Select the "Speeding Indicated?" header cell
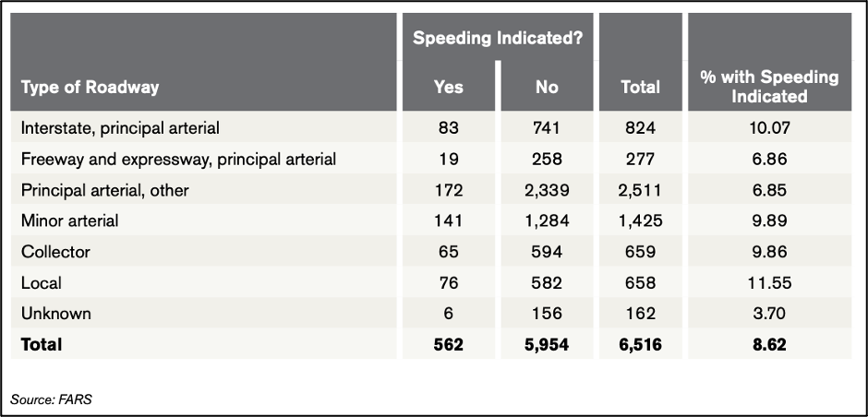The height and width of the screenshot is (417, 868). coord(497,38)
